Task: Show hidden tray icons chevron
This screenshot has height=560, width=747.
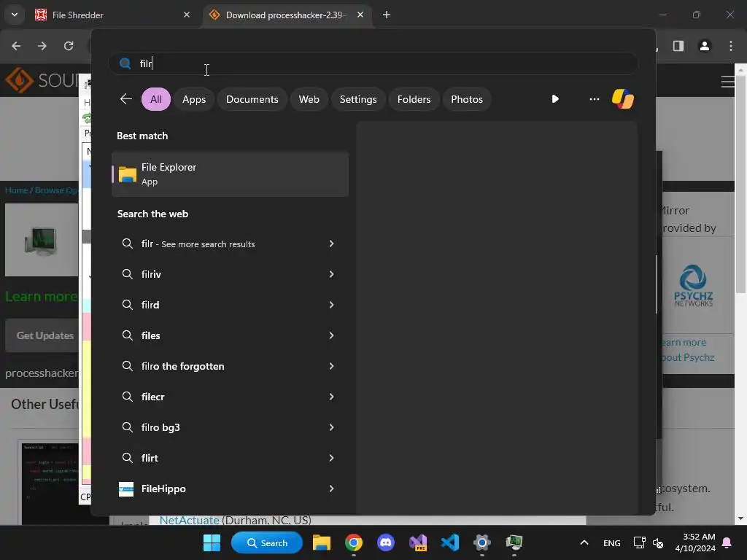Action: pos(584,542)
